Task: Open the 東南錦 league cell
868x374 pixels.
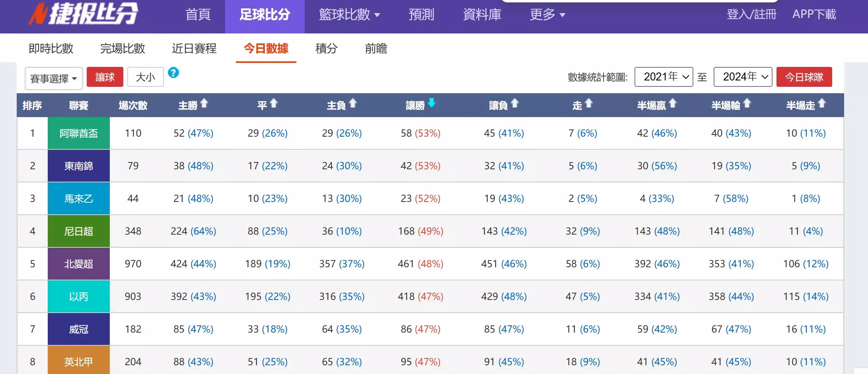Action: tap(79, 166)
